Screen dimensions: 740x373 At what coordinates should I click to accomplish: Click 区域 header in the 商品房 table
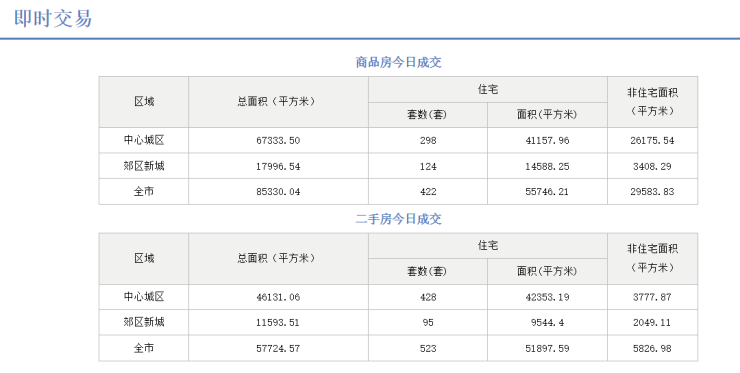tap(144, 102)
